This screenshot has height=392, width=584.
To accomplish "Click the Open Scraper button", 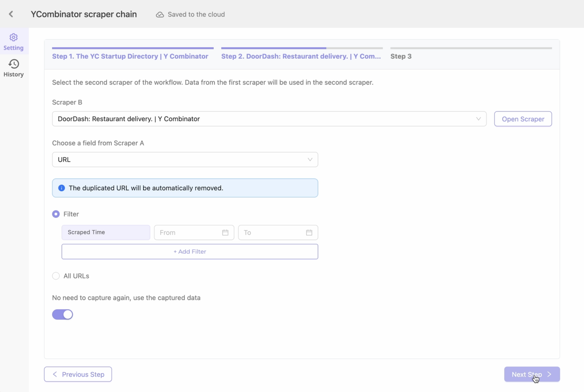I will 523,119.
